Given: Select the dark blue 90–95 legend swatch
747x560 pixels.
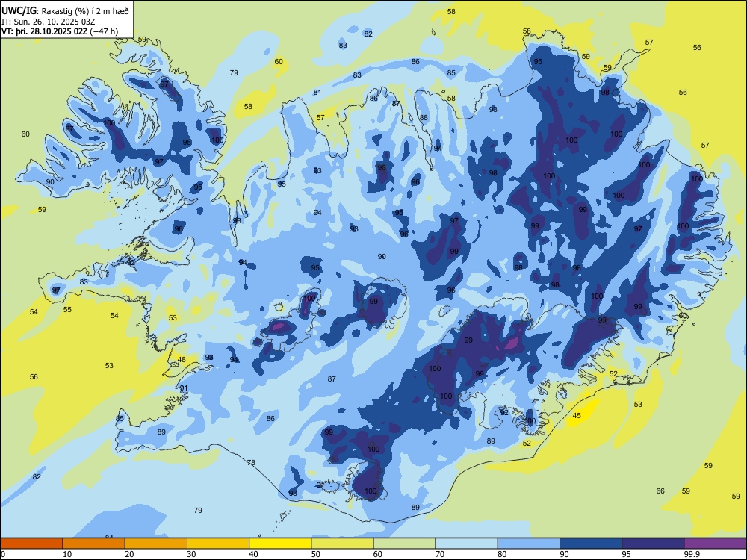Looking at the screenshot, I should (x=591, y=544).
